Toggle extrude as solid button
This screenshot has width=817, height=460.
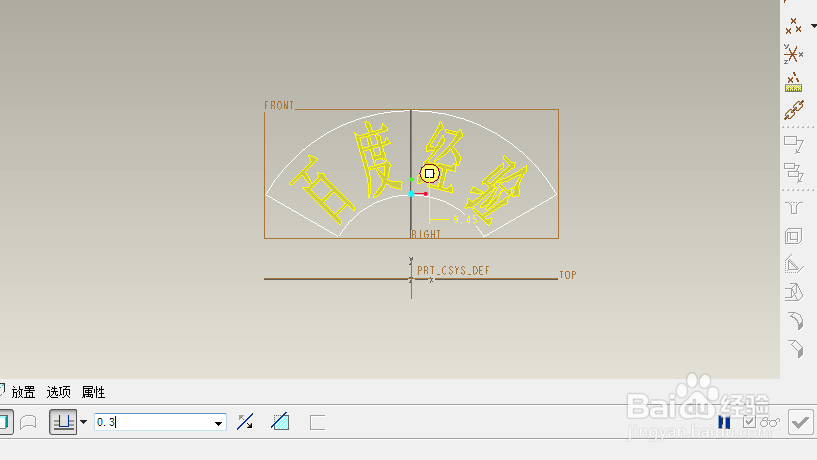click(x=5, y=421)
